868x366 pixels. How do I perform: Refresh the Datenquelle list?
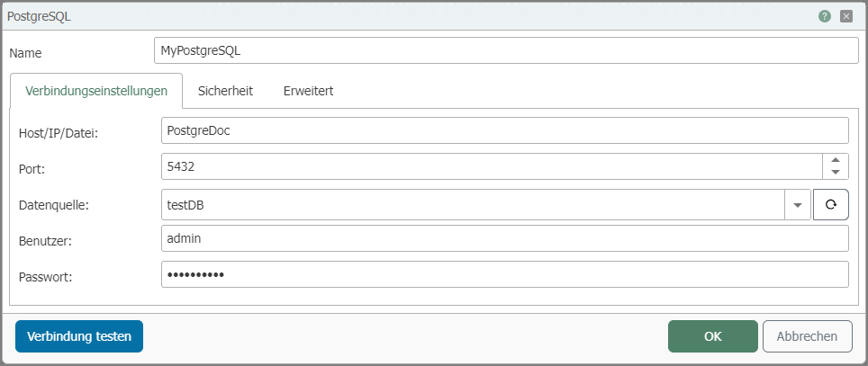click(831, 204)
